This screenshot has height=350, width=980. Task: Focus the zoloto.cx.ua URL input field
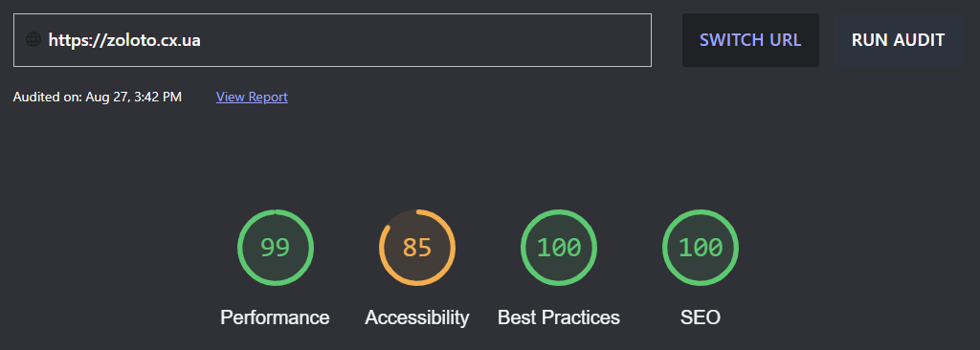(x=332, y=40)
